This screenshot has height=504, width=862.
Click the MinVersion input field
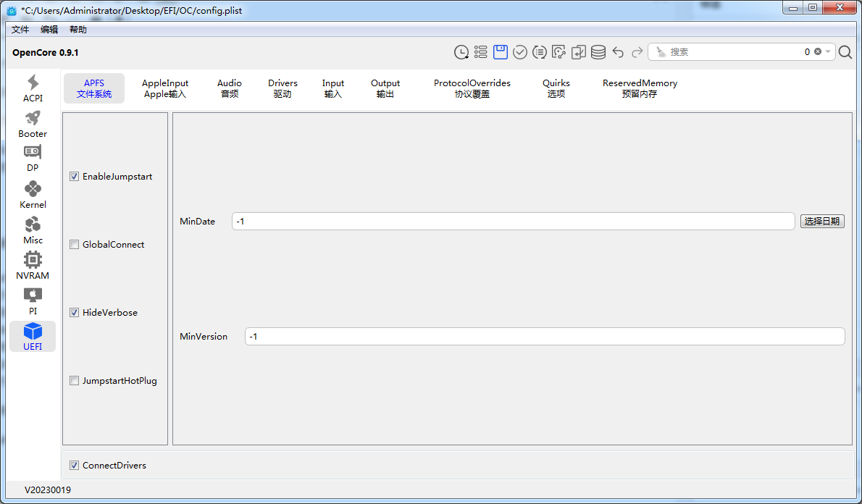[544, 337]
